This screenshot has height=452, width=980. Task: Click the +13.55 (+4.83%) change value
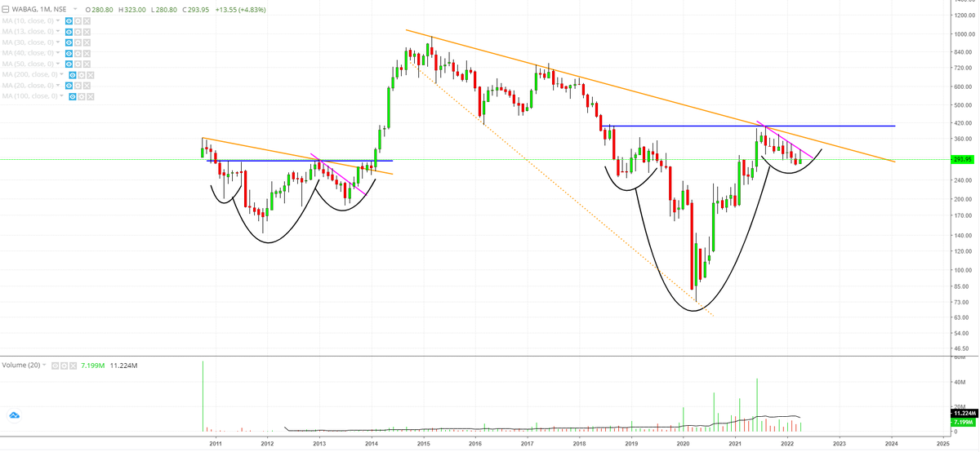point(240,10)
